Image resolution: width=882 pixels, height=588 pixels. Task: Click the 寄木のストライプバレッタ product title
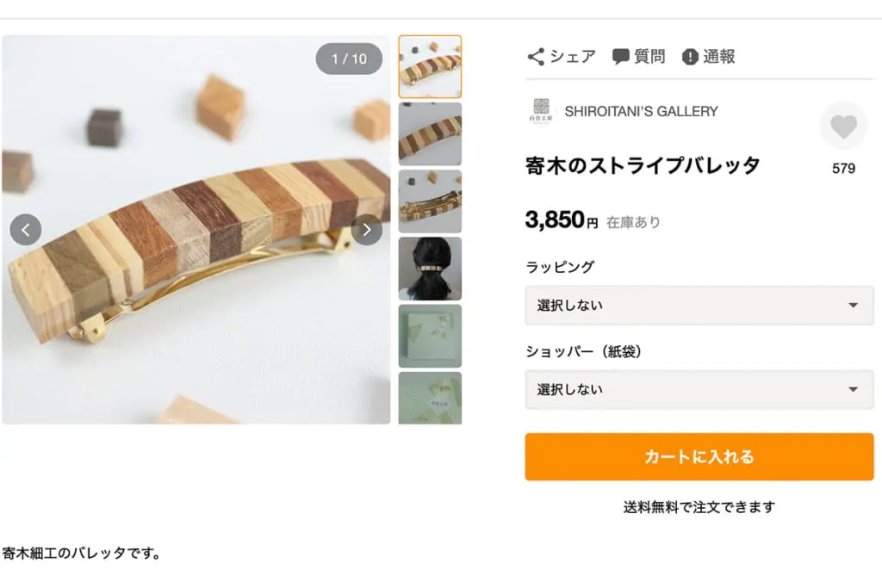click(641, 165)
